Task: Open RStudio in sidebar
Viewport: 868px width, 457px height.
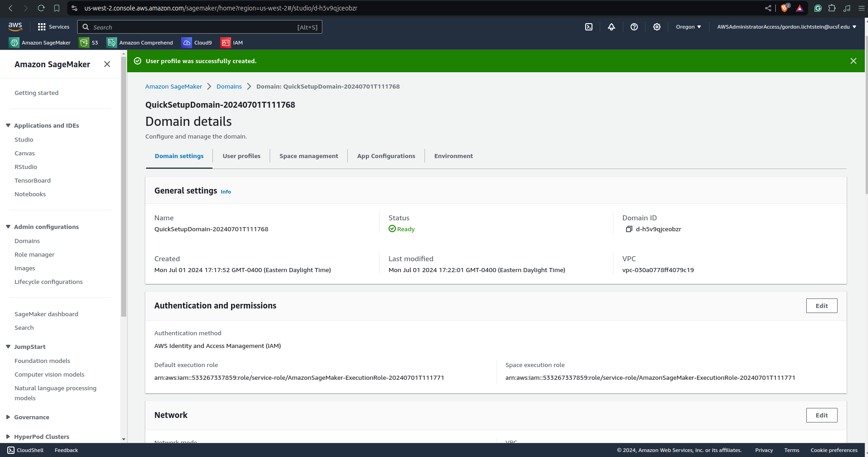Action: [x=26, y=167]
